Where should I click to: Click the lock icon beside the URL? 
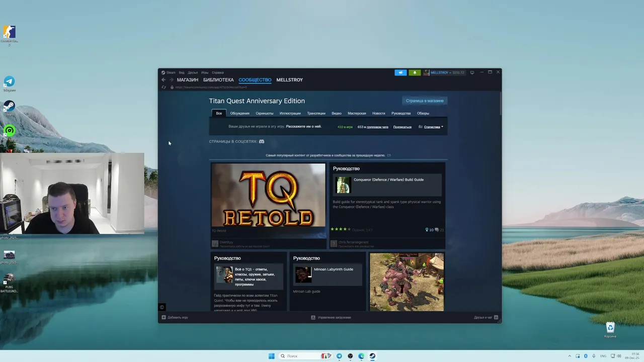point(172,87)
